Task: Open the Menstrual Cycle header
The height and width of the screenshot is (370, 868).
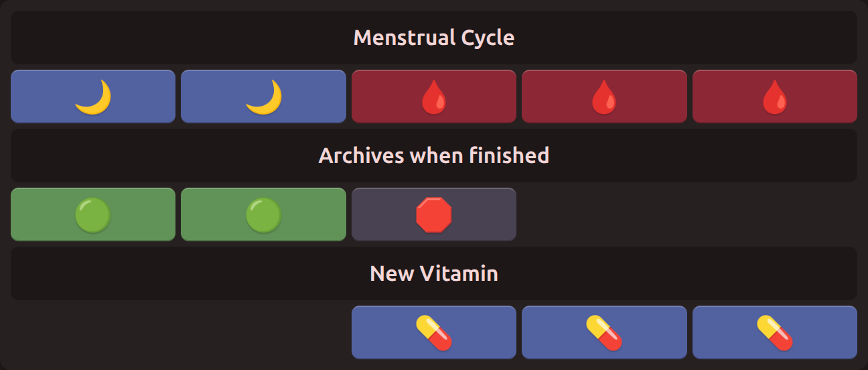Action: click(434, 38)
